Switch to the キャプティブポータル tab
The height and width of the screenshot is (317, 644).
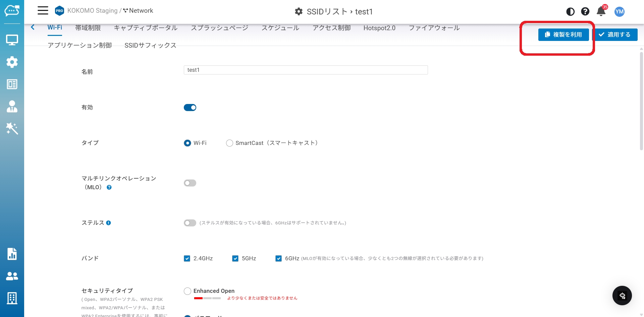[x=146, y=28]
